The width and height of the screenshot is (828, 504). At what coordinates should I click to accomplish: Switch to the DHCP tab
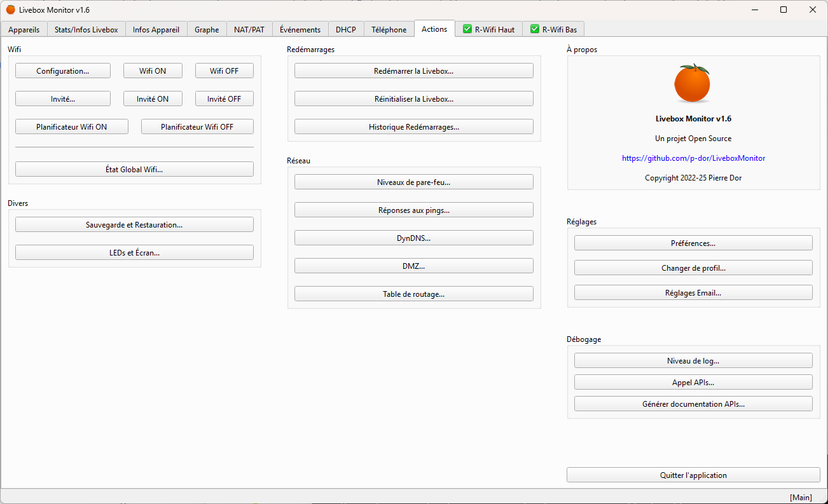tap(346, 29)
